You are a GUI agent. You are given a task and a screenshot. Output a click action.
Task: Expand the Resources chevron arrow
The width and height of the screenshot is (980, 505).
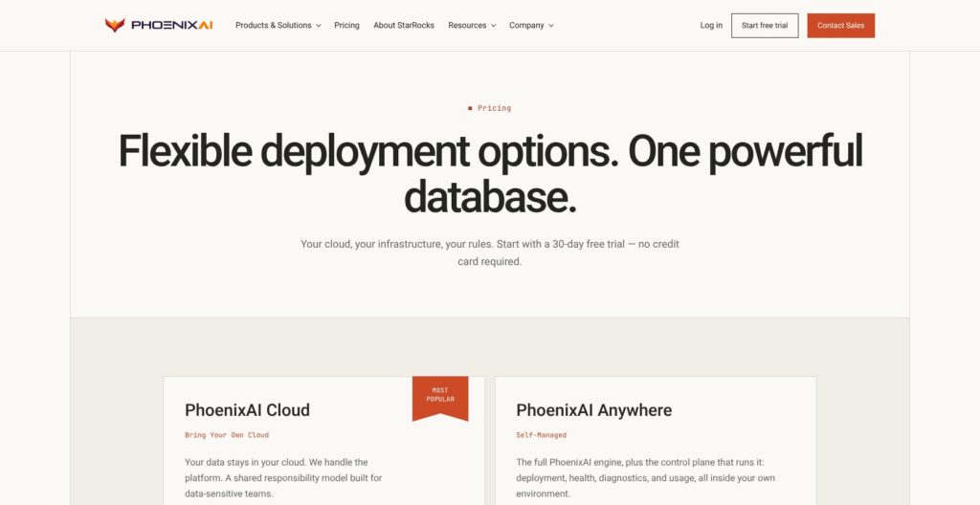[493, 26]
